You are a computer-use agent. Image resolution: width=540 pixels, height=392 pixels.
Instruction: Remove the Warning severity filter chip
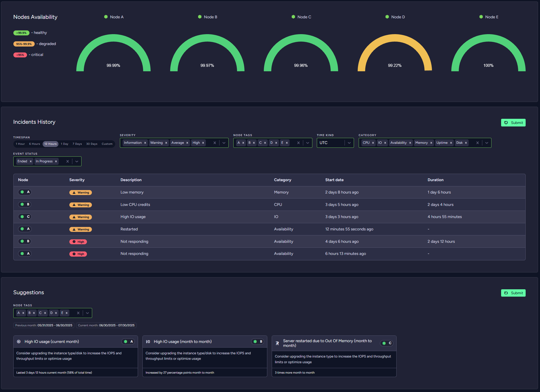(x=166, y=143)
